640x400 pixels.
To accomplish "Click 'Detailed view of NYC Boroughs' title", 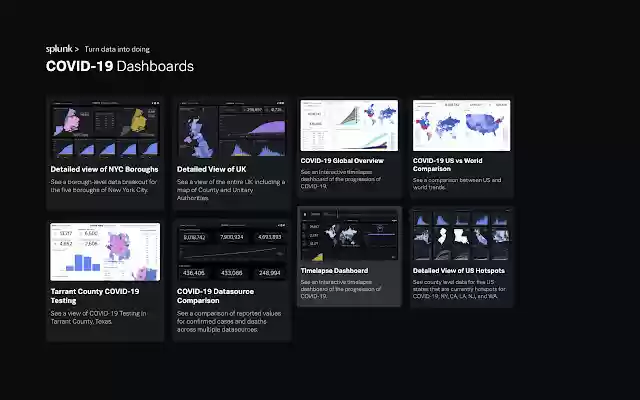I will tap(104, 169).
